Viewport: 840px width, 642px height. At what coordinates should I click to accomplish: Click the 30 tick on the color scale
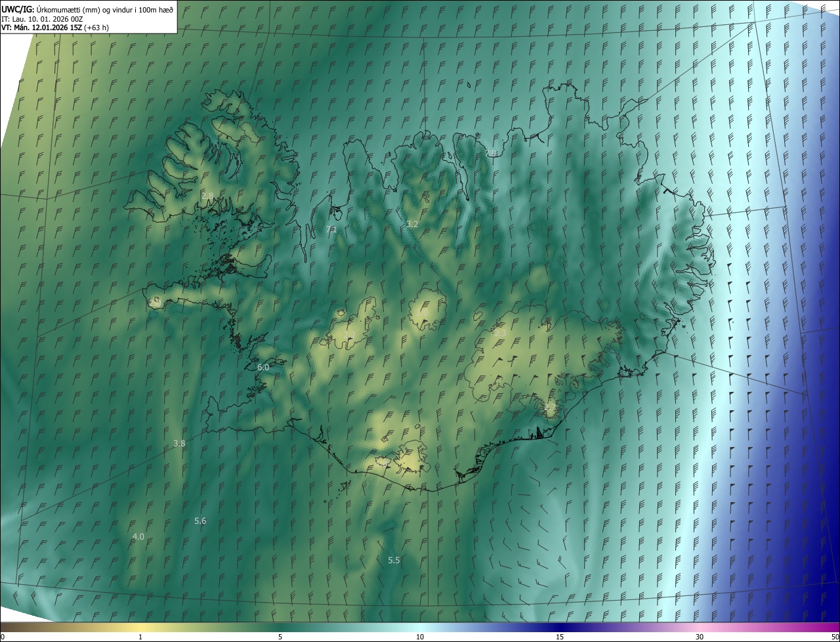(x=700, y=637)
